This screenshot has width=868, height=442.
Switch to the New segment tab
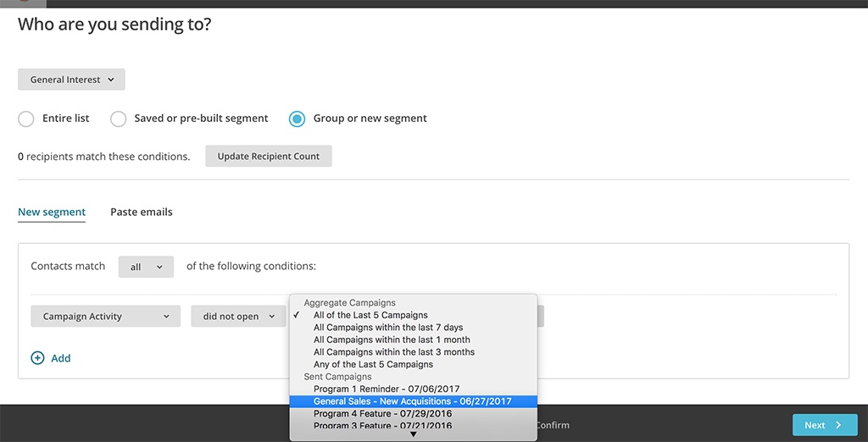pyautogui.click(x=52, y=212)
